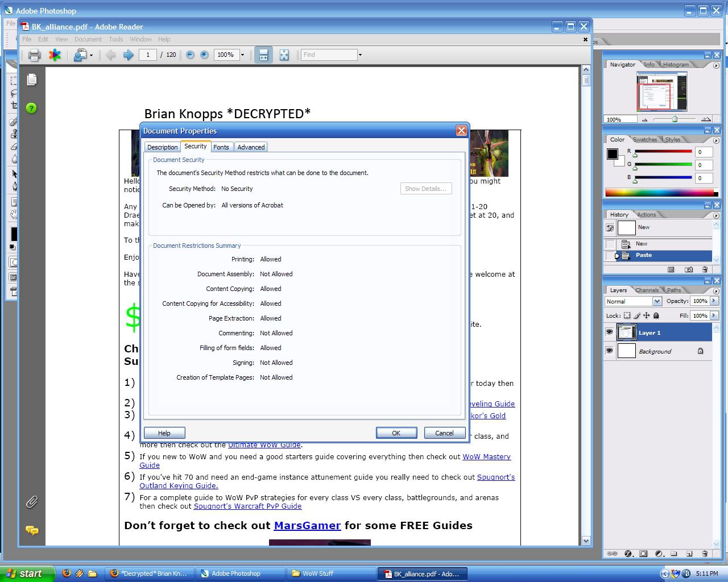Switch to the Description tab
The width and height of the screenshot is (728, 582).
tap(162, 147)
